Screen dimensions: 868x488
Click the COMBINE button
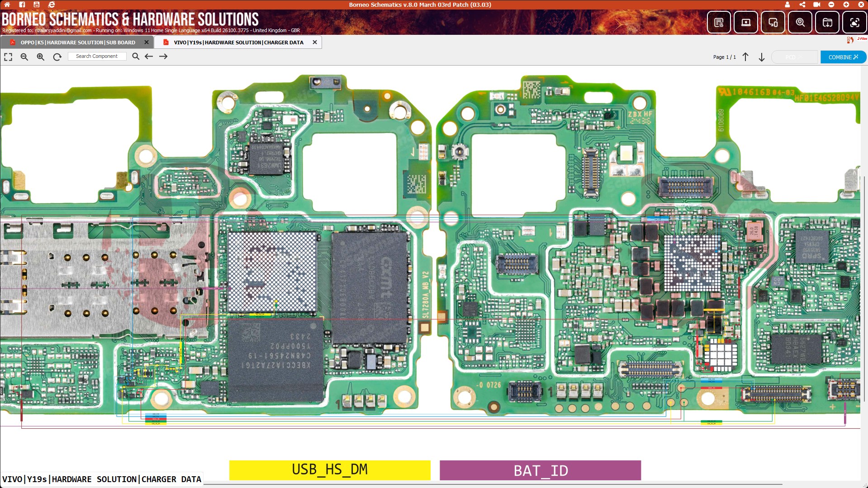coord(844,57)
